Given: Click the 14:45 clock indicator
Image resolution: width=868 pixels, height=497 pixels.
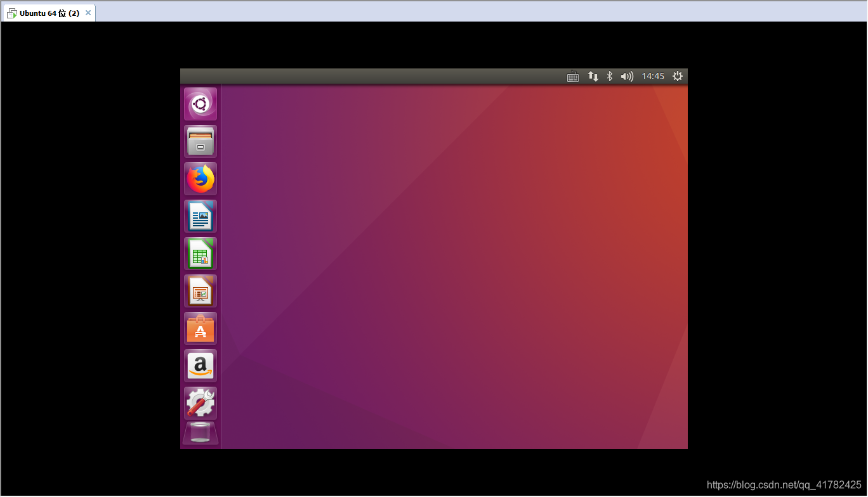Looking at the screenshot, I should click(653, 76).
